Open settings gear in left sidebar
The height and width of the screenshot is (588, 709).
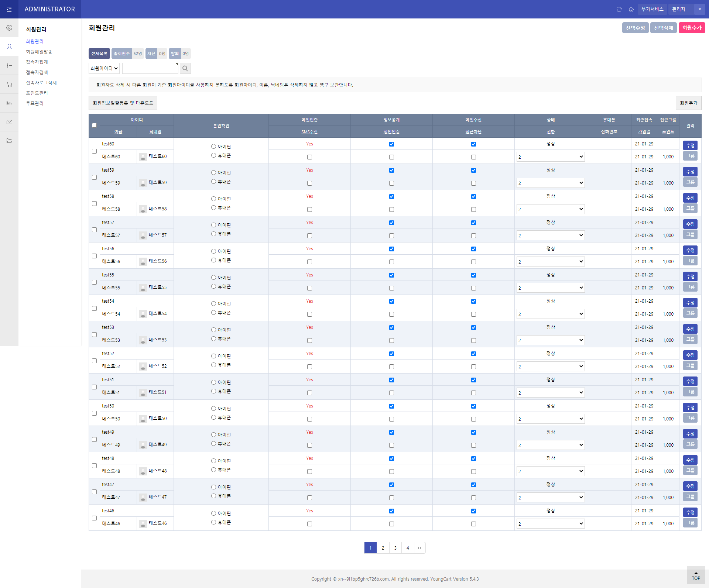(x=9, y=28)
